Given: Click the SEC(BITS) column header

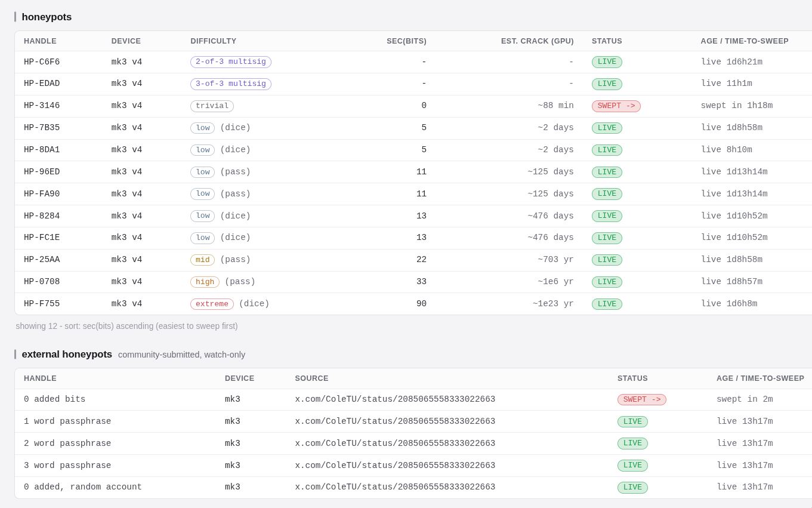Looking at the screenshot, I should click(x=406, y=41).
